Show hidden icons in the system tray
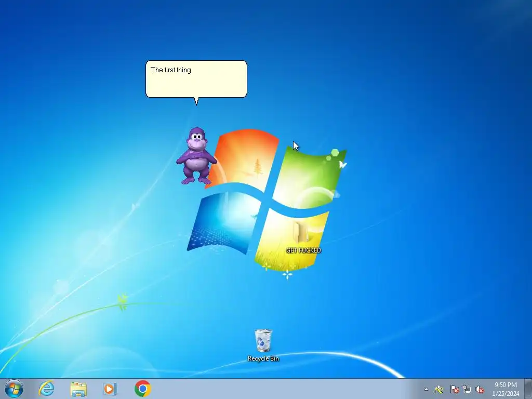 426,390
